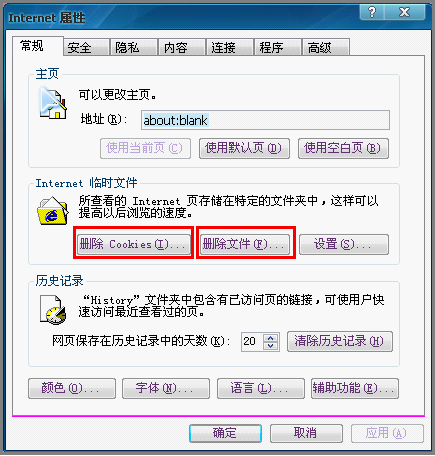The height and width of the screenshot is (456, 435).
Task: Click the 使用空白页 button
Action: [x=343, y=148]
